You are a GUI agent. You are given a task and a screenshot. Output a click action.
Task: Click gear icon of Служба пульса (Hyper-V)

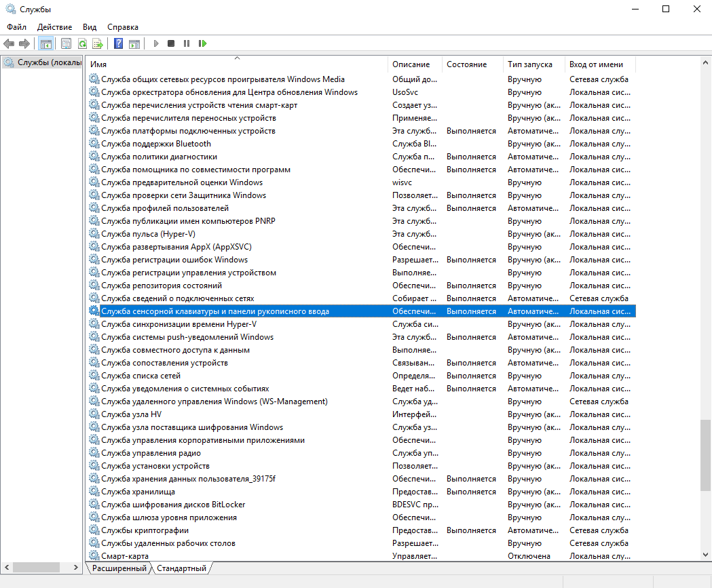click(x=94, y=234)
